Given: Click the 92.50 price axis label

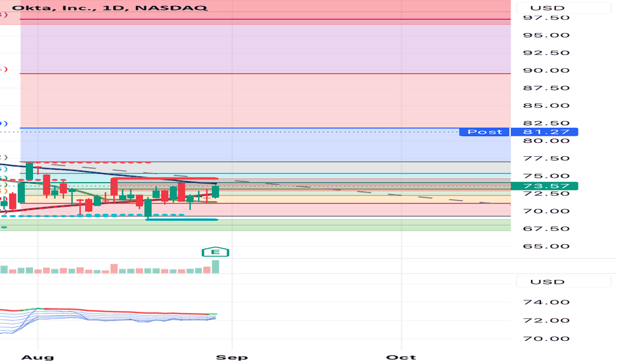Looking at the screenshot, I should coord(546,53).
